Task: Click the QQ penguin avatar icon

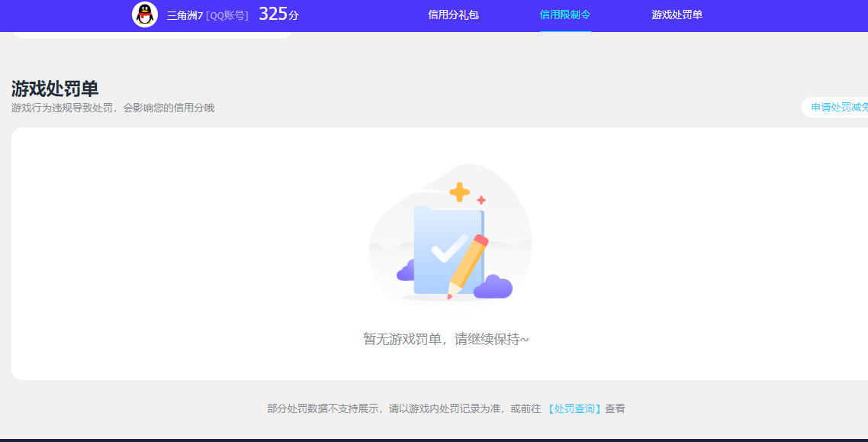Action: [145, 15]
